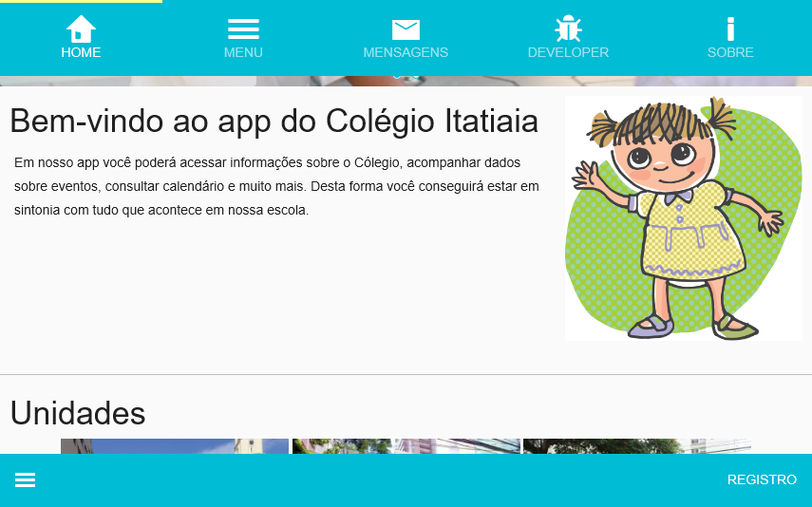Open the middle Unidades photo thumbnail
This screenshot has height=507, width=812.
coord(406,446)
